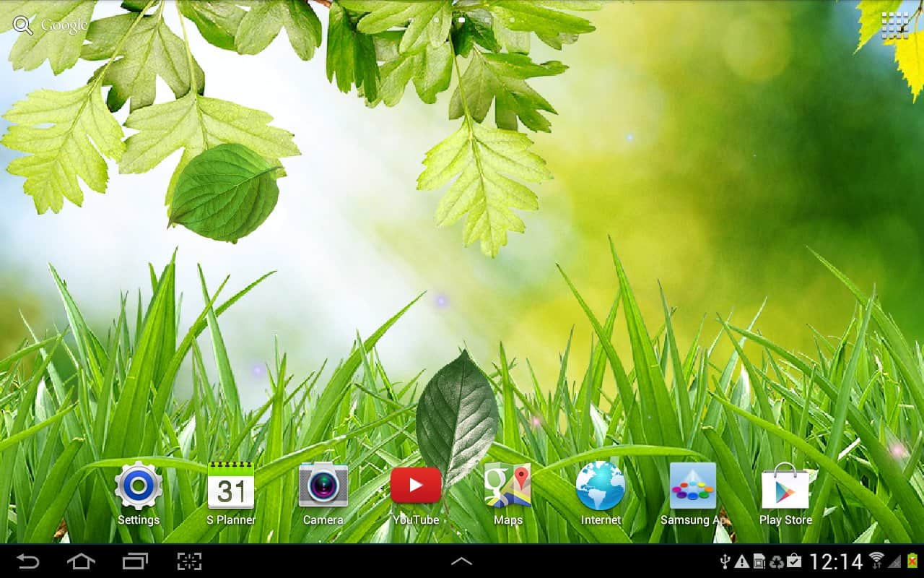The width and height of the screenshot is (924, 578).
Task: Open Google Maps
Action: pyautogui.click(x=507, y=486)
